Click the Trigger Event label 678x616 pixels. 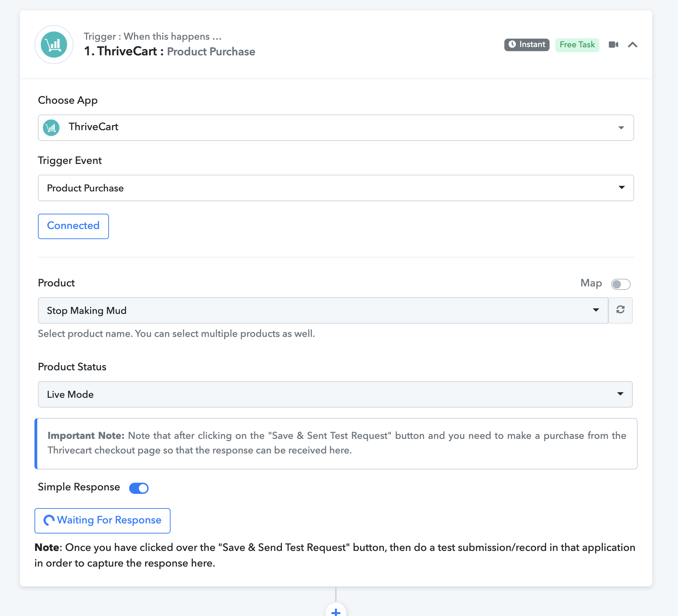70,160
